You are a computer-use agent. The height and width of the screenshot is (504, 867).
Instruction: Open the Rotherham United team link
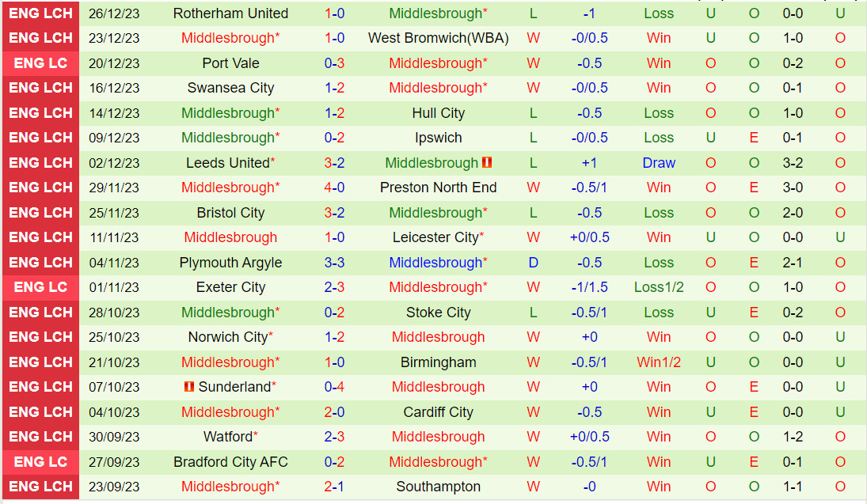coord(230,13)
